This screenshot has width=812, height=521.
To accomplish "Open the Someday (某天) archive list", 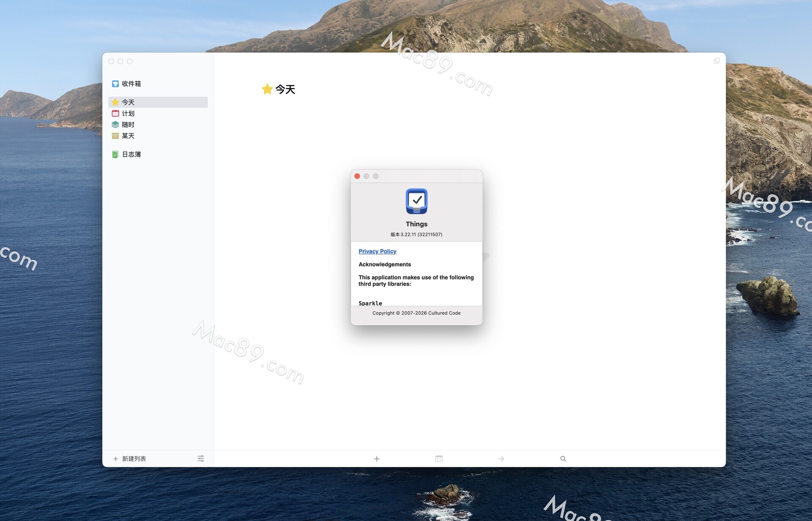I will coord(128,136).
